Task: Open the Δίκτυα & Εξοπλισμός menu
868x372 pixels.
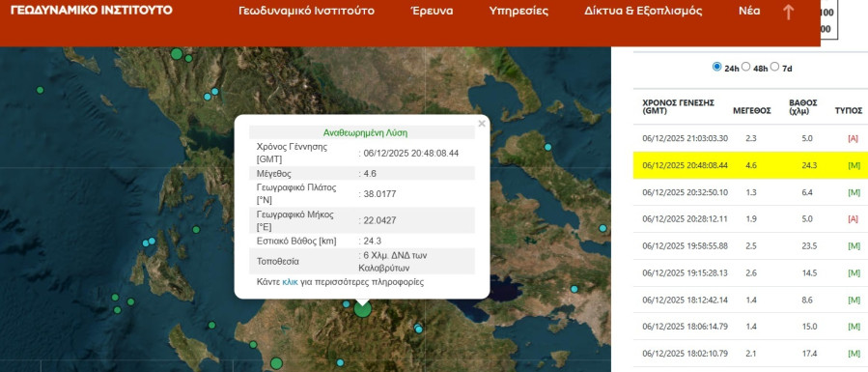Action: [643, 11]
